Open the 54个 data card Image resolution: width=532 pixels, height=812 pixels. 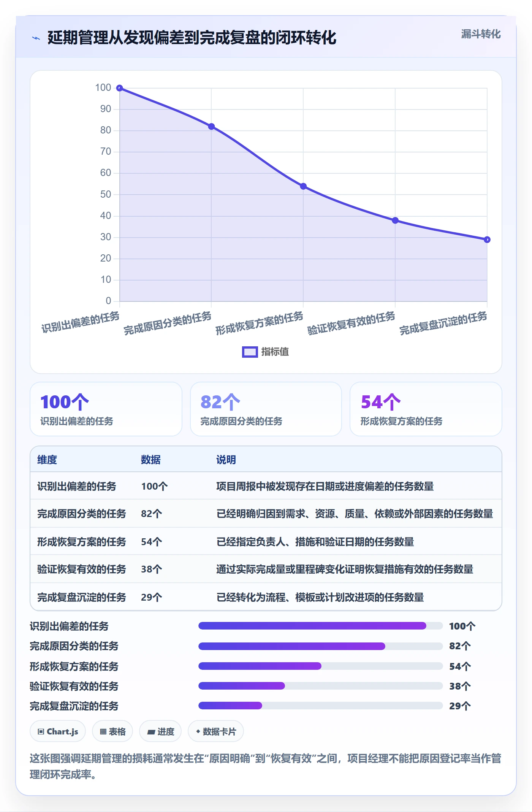tap(426, 409)
